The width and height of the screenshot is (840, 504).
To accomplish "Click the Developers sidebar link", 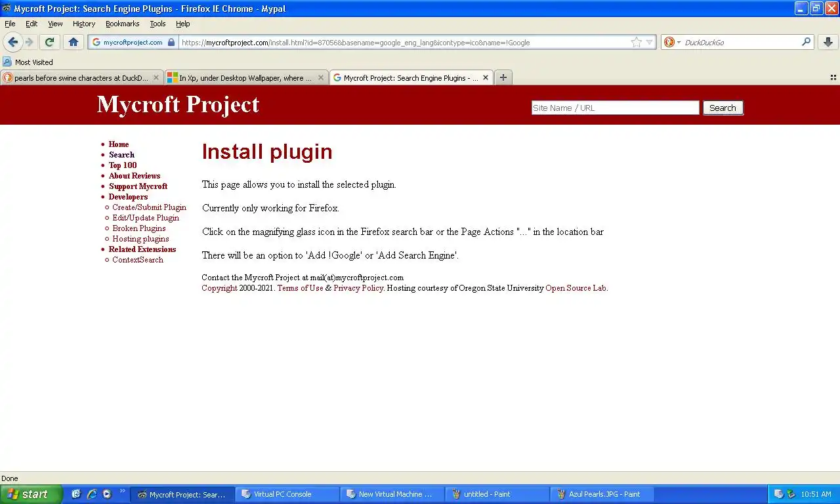I will (x=128, y=197).
